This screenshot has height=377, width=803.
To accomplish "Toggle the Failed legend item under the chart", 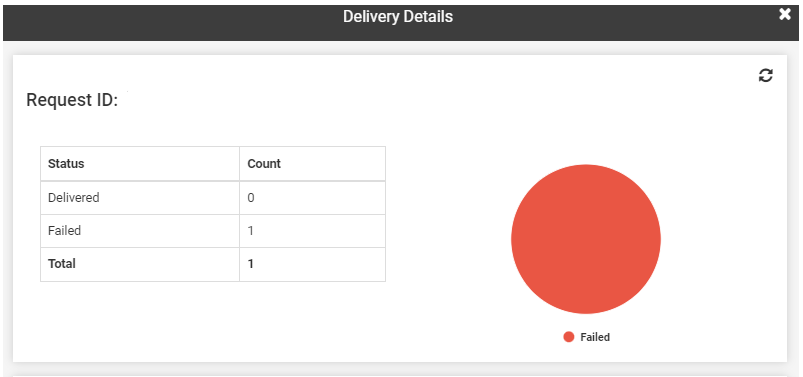I will [x=586, y=337].
